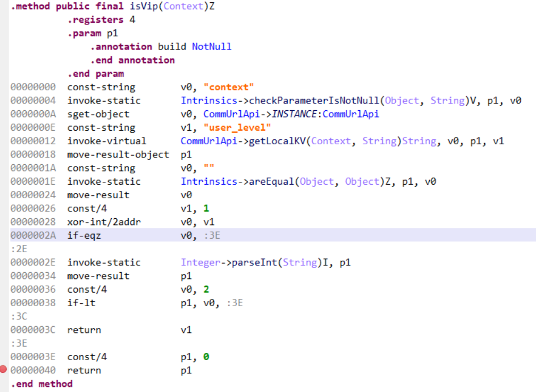Click address 0000001A
Viewport: 536px width, 392px height.
click(33, 168)
